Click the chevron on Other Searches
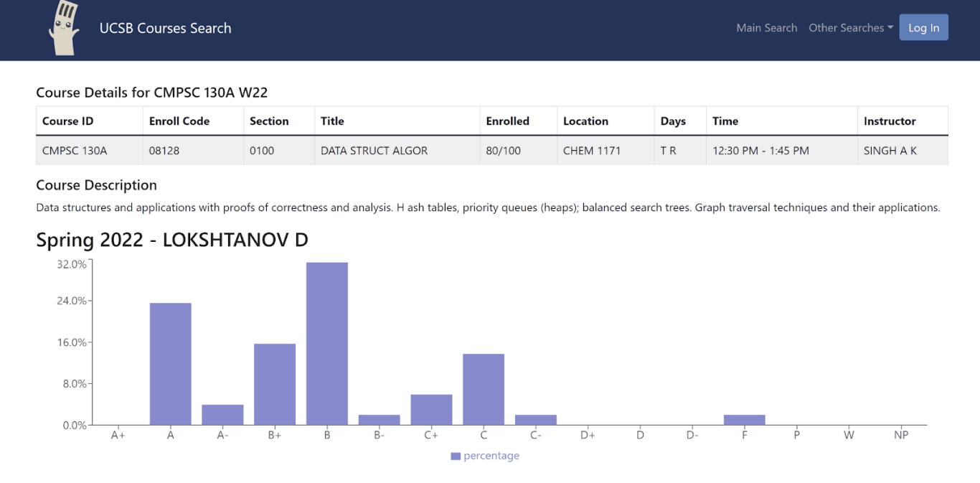This screenshot has height=483, width=980. [890, 27]
